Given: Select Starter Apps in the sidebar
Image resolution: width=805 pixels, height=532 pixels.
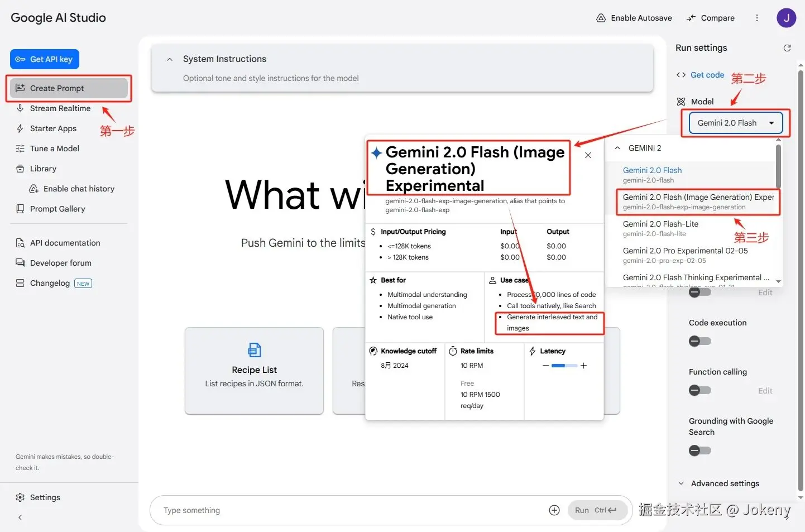Looking at the screenshot, I should [53, 128].
